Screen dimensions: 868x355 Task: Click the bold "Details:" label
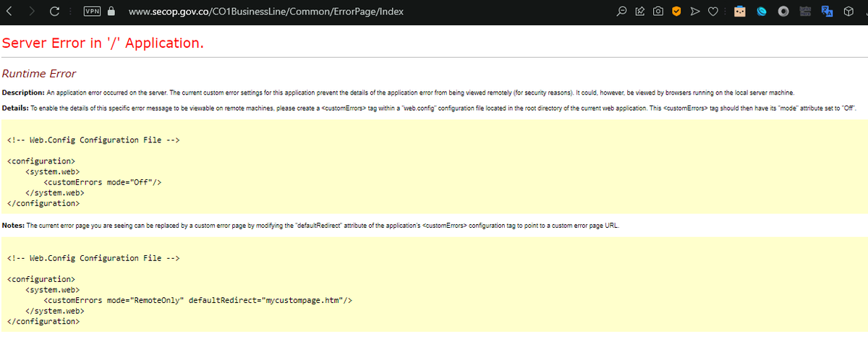coord(15,108)
